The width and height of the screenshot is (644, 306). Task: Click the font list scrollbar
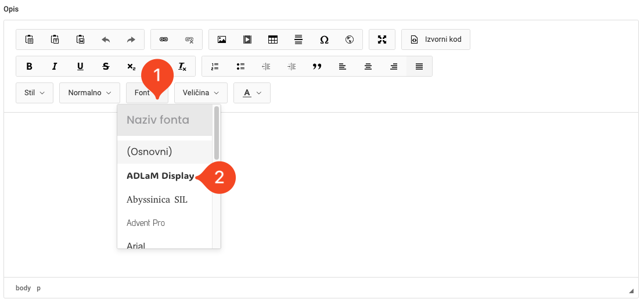pyautogui.click(x=217, y=133)
